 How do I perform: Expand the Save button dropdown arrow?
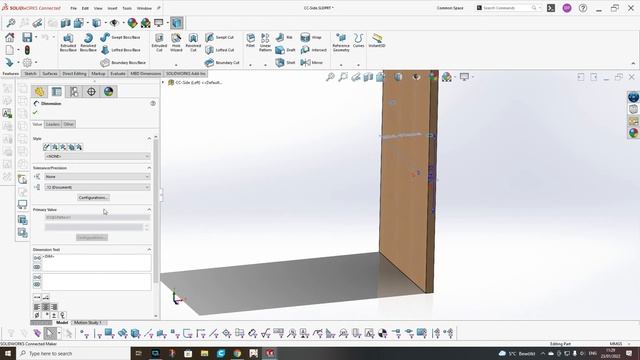coord(36,38)
